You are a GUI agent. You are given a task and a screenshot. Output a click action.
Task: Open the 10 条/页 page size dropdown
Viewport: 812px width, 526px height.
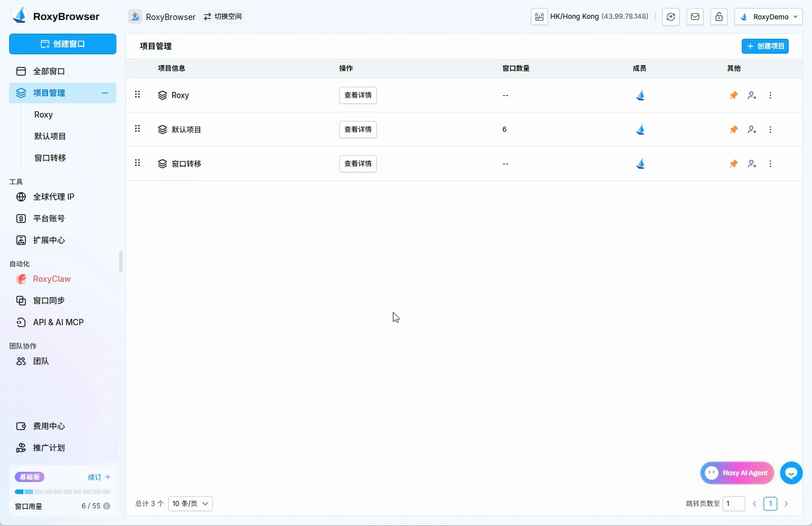(x=190, y=504)
